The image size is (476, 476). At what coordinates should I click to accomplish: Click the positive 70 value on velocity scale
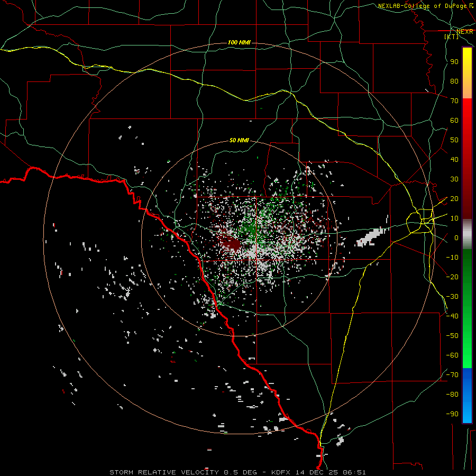click(x=454, y=101)
